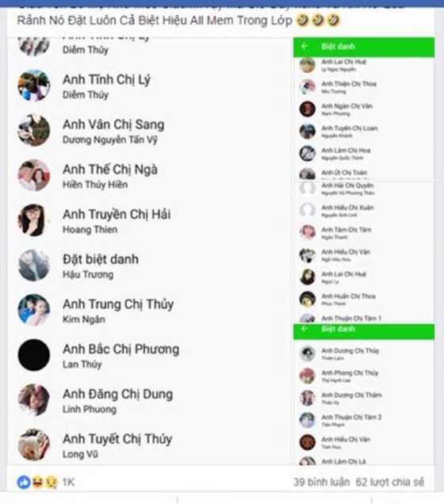Click the back arrow in top Biệt danh header
This screenshot has width=444, height=504.
tap(304, 47)
